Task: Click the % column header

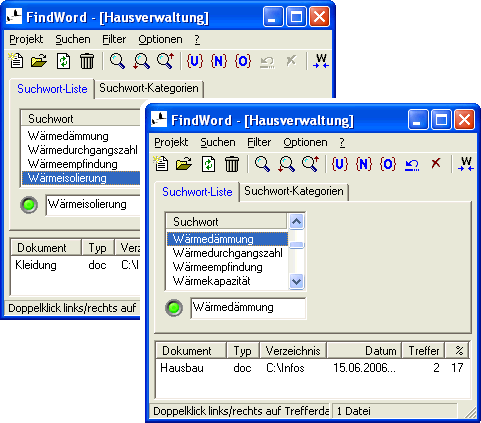Action: pyautogui.click(x=457, y=351)
